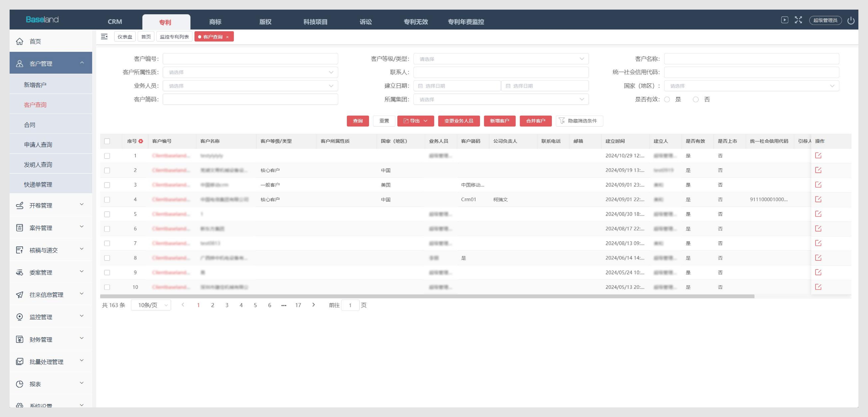Click the 重置 reset button
This screenshot has height=417, width=868.
coord(384,121)
